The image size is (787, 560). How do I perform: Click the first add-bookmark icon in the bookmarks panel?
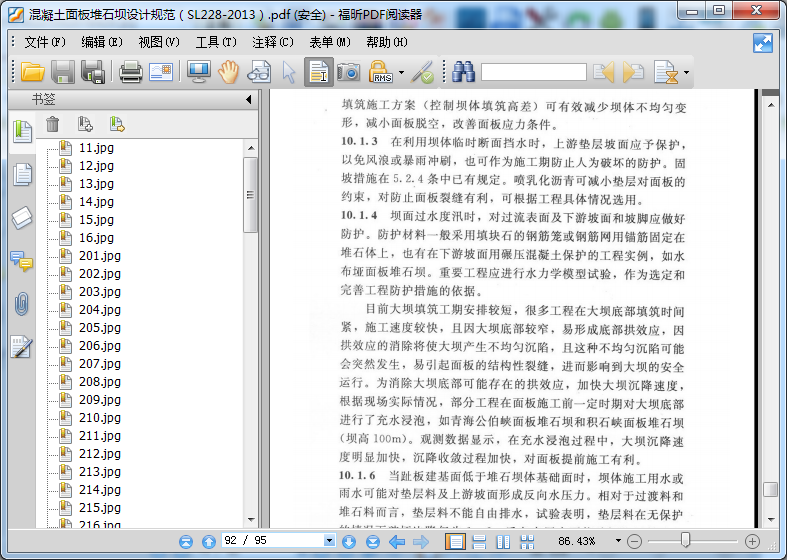(85, 123)
